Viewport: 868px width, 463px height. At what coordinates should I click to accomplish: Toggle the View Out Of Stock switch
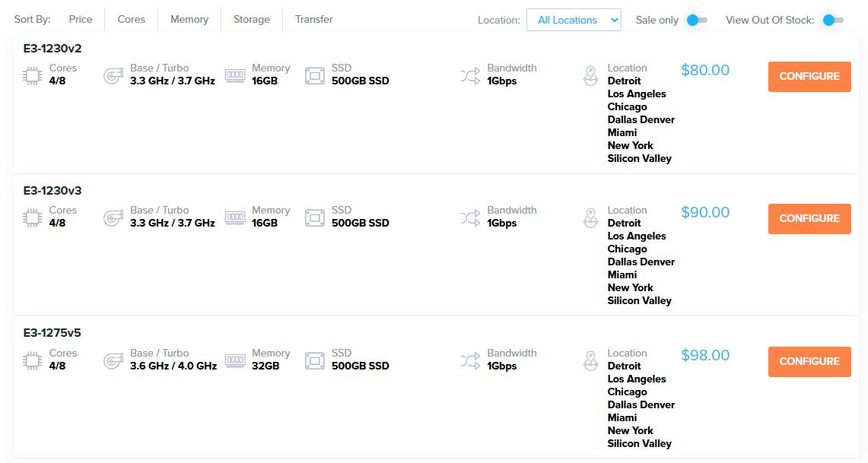click(832, 21)
